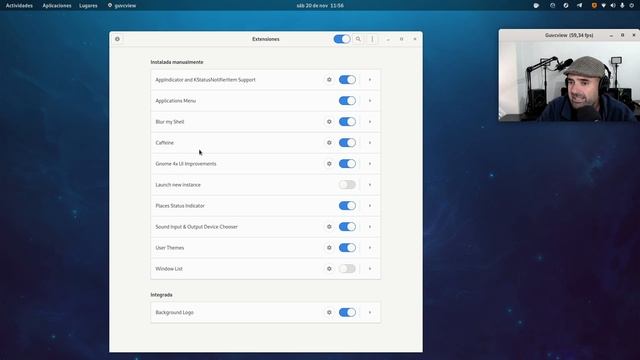
Task: Open Window List settings gear
Action: point(329,269)
